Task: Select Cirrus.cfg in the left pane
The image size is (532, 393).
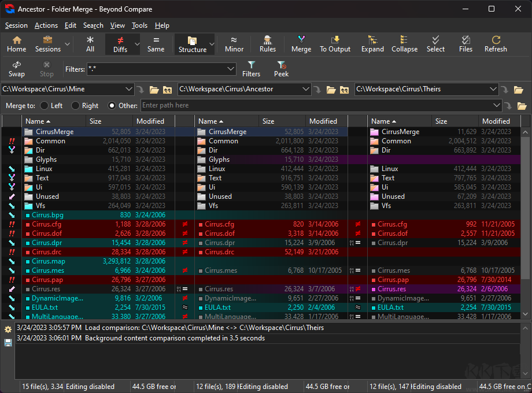Action: coord(46,224)
